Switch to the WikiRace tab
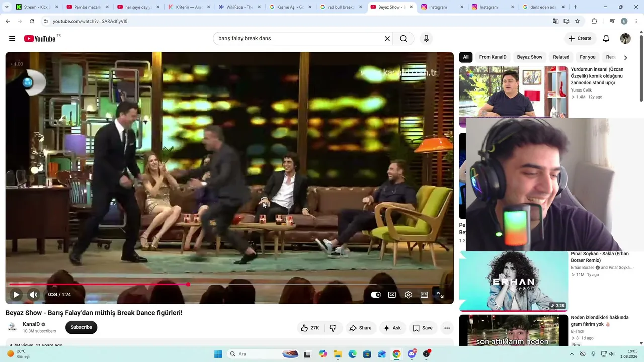 click(239, 7)
